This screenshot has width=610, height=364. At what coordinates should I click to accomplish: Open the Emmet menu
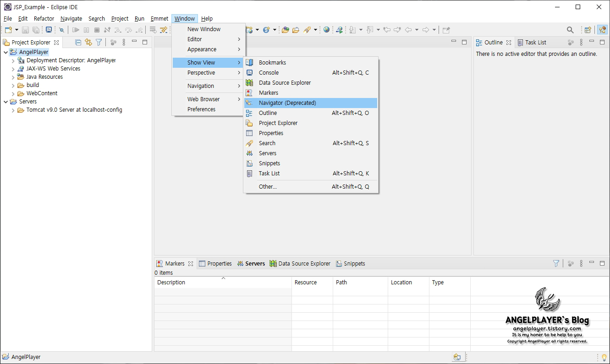click(159, 18)
